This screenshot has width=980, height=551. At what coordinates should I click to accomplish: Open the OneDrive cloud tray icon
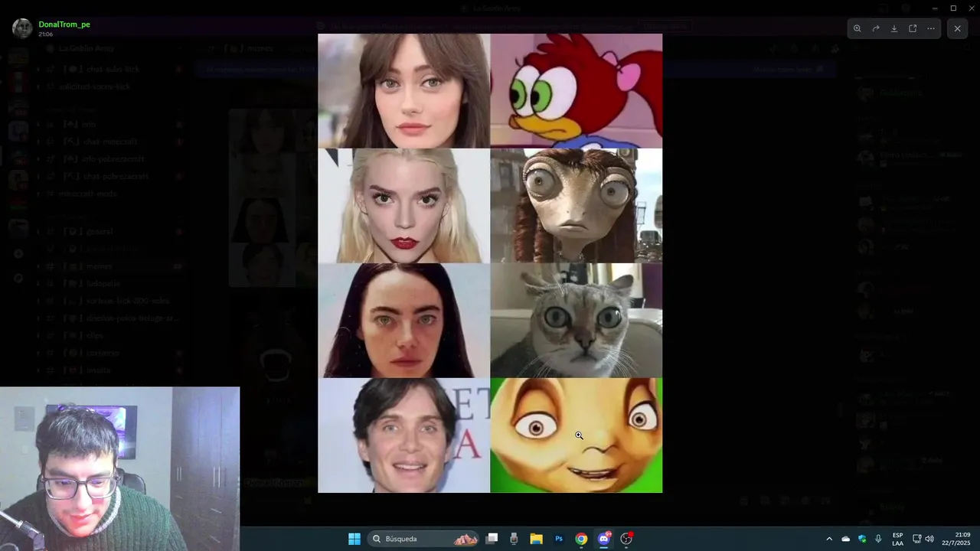[x=846, y=539]
